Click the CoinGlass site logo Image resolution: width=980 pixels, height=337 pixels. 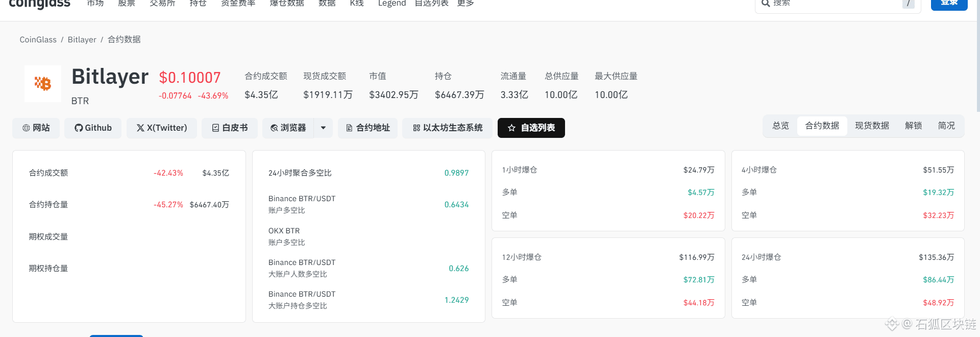click(40, 4)
